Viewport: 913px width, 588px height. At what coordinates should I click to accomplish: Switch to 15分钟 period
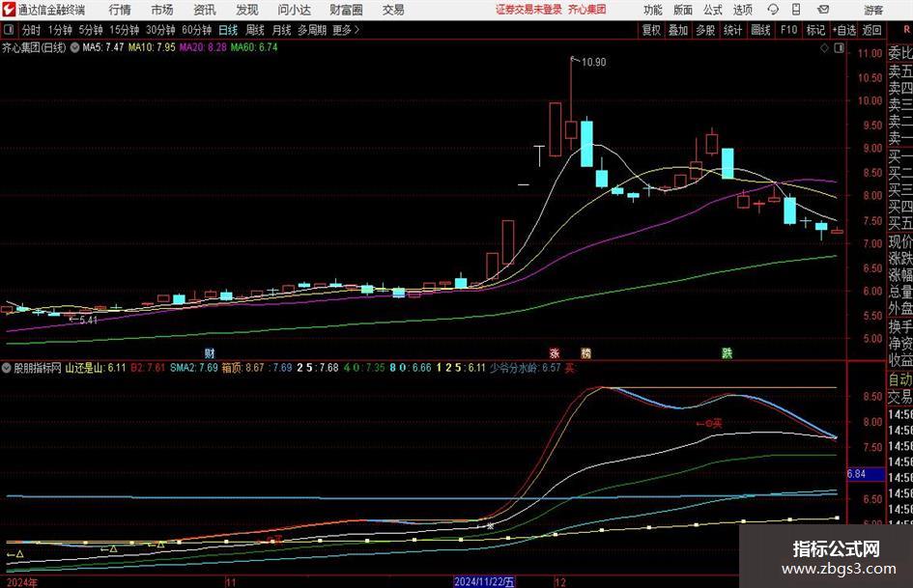tap(124, 30)
